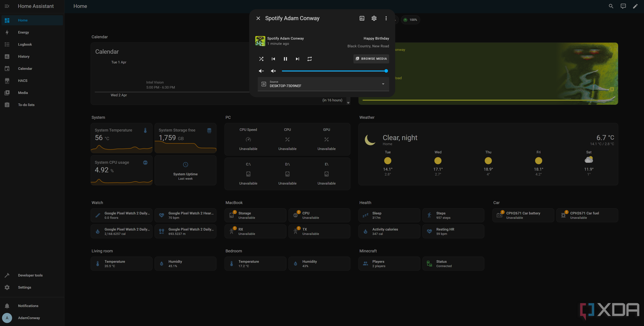
Task: Open History in the sidebar
Action: [32, 57]
